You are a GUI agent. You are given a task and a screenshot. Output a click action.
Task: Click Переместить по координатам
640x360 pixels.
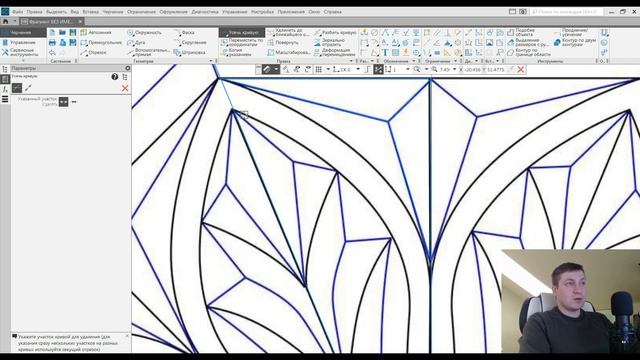242,42
